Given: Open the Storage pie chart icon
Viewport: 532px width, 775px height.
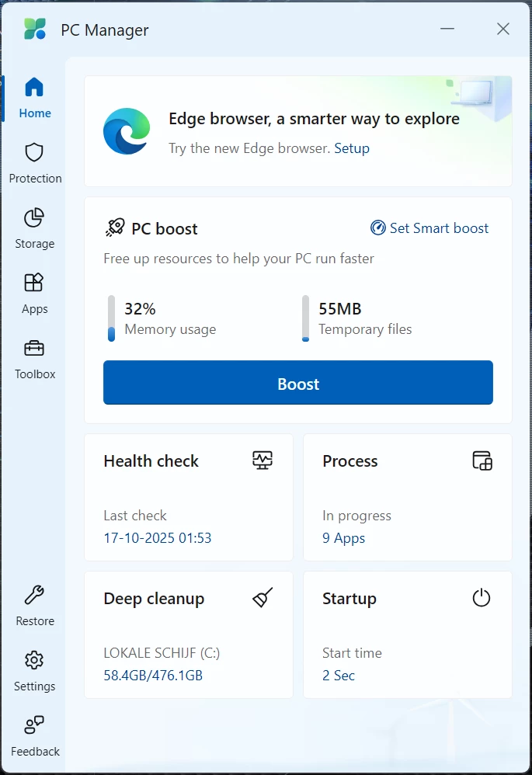Looking at the screenshot, I should (34, 217).
